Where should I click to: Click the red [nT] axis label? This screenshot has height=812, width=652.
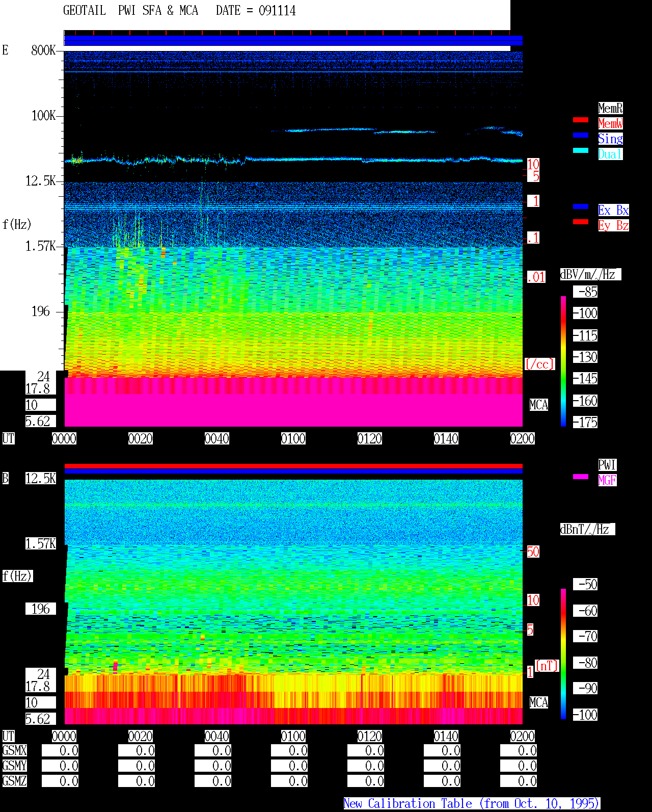[x=547, y=666]
